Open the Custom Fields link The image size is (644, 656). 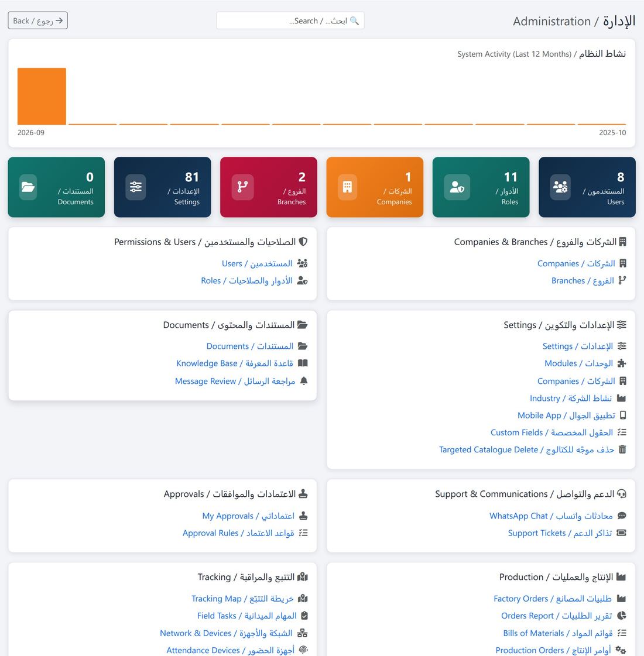coord(551,432)
